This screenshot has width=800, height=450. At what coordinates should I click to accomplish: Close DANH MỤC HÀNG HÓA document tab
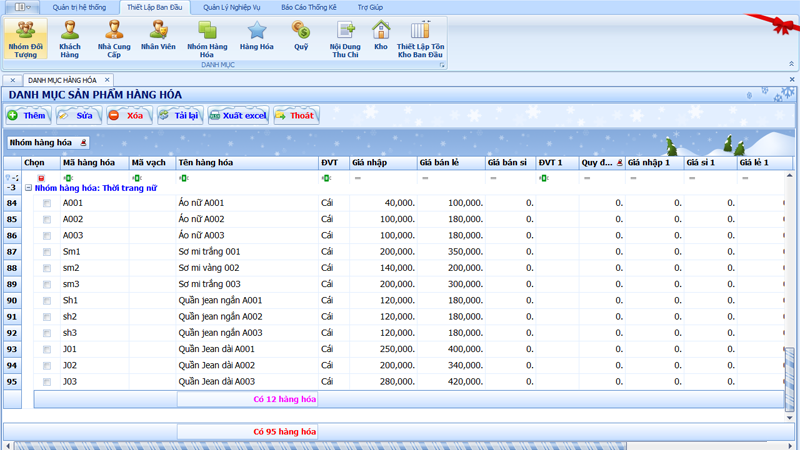tap(107, 80)
